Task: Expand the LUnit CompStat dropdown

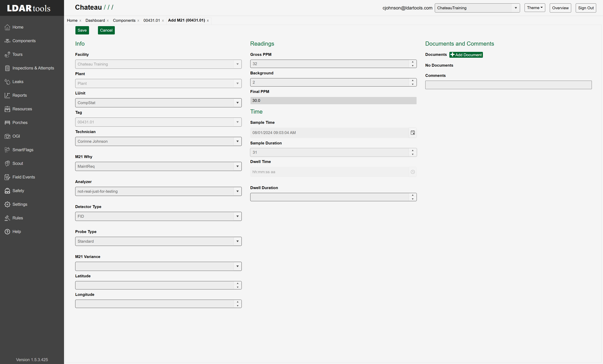Action: 237,103
